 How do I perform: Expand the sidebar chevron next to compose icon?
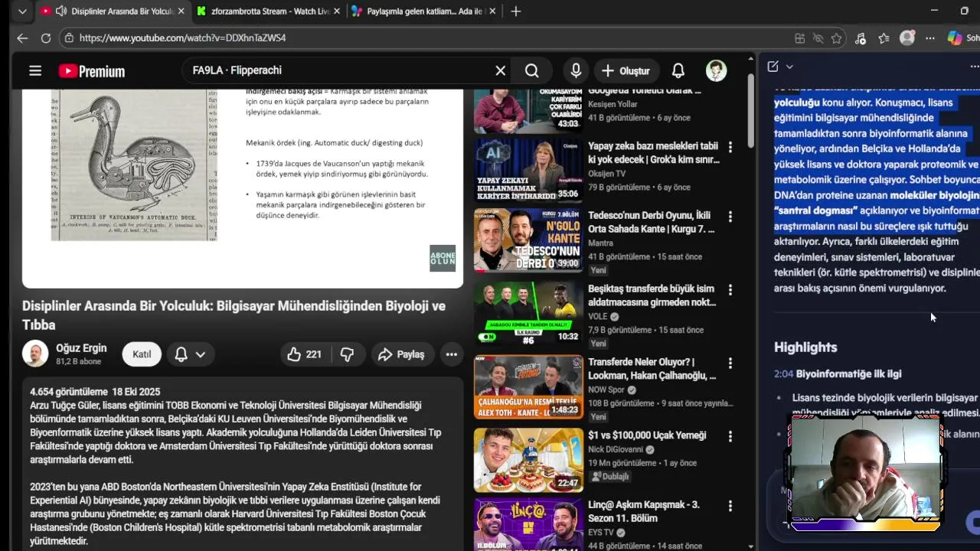789,67
